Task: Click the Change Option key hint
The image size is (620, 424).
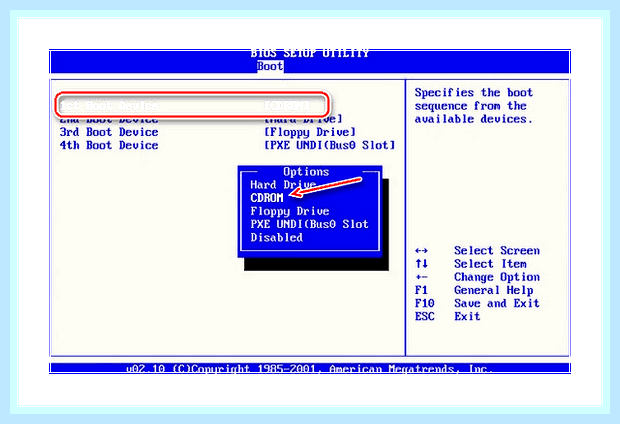Action: click(x=477, y=277)
